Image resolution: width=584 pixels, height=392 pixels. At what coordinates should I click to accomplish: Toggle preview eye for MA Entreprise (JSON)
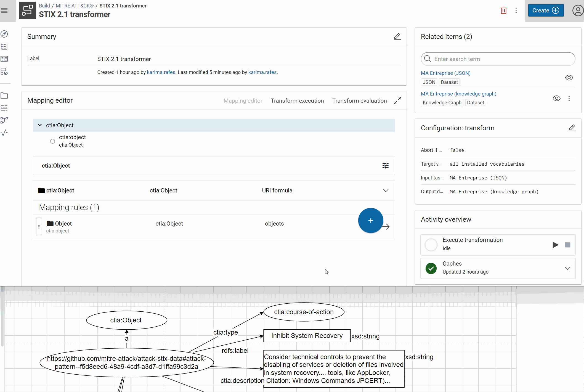click(569, 78)
